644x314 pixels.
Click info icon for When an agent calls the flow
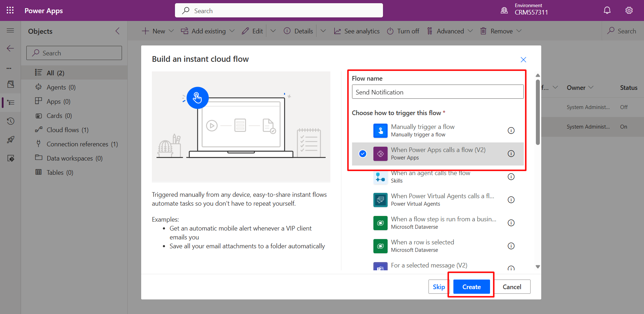(511, 177)
